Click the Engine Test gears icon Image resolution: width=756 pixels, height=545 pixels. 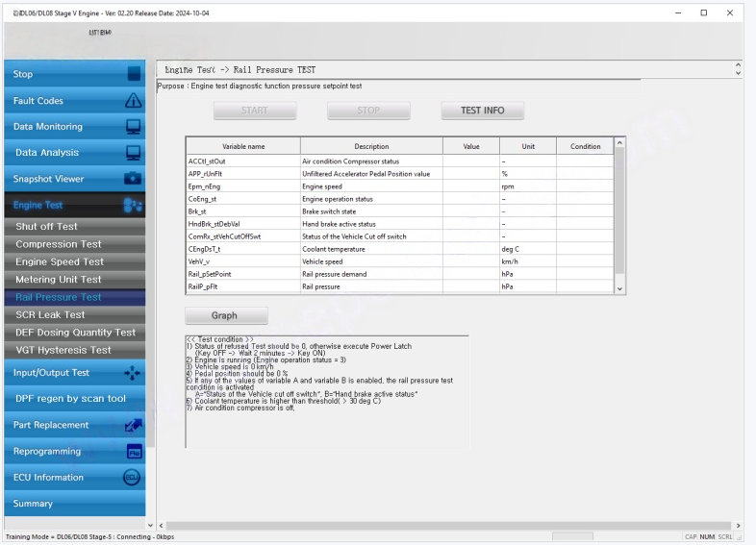[134, 205]
